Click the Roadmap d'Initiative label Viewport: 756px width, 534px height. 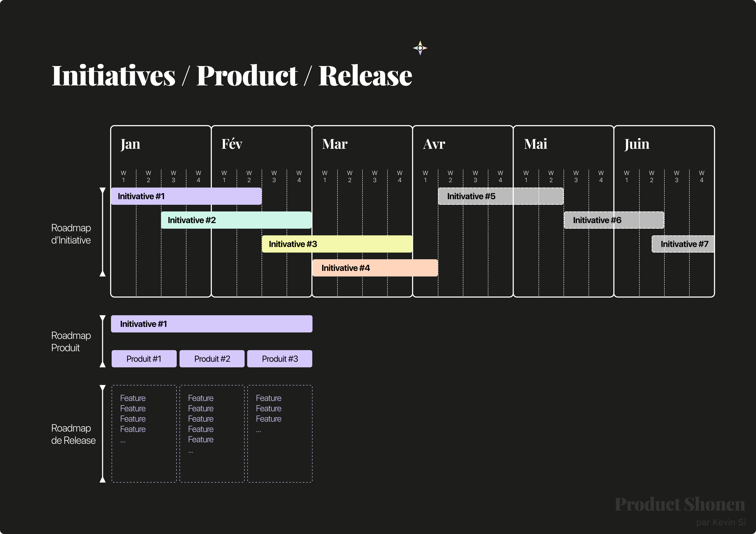[x=71, y=234]
